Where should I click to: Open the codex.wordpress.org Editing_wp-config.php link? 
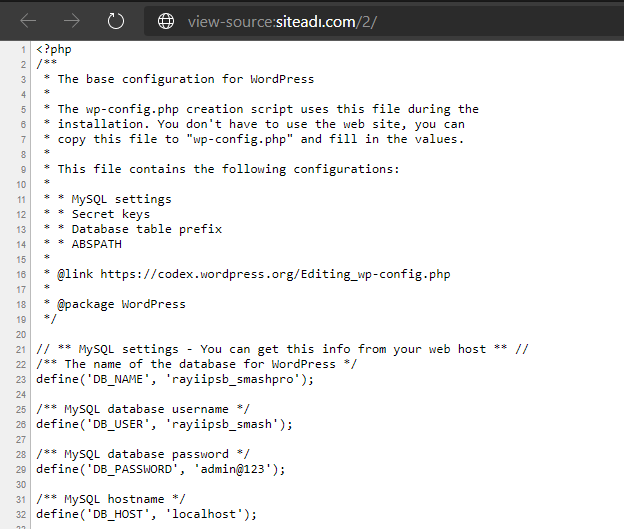tap(275, 274)
